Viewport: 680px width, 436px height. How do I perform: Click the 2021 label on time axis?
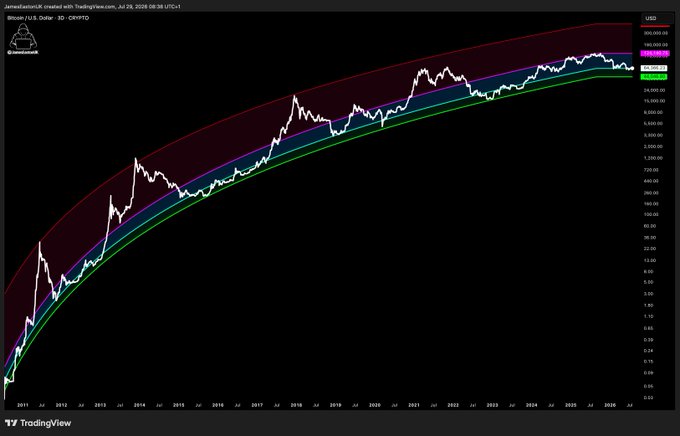414,405
